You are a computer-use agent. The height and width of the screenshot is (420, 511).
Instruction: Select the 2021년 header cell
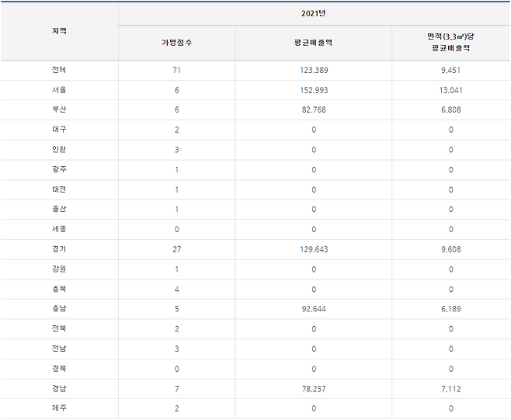pos(314,13)
